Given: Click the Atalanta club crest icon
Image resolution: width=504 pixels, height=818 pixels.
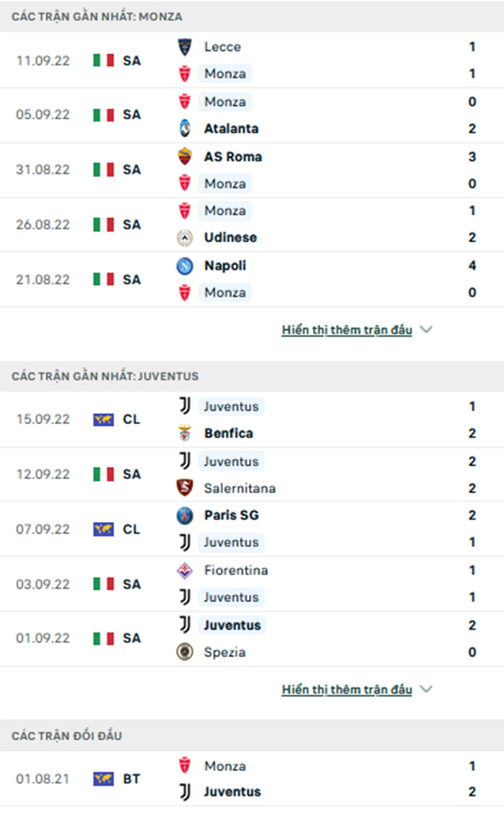Looking at the screenshot, I should pyautogui.click(x=185, y=128).
